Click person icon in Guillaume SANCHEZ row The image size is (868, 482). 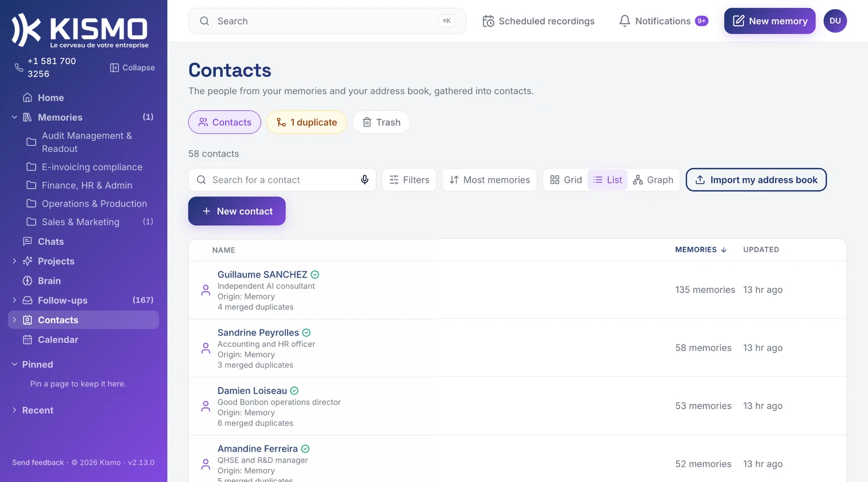point(206,290)
